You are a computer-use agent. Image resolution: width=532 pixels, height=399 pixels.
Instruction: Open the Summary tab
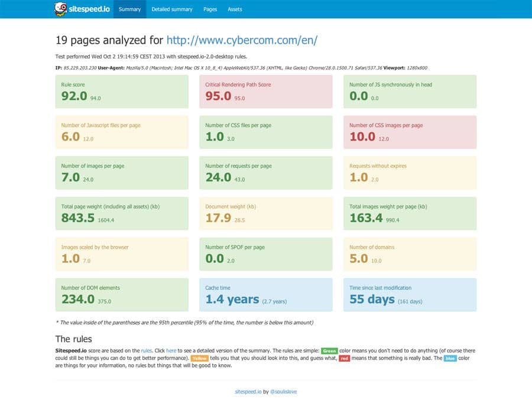129,9
